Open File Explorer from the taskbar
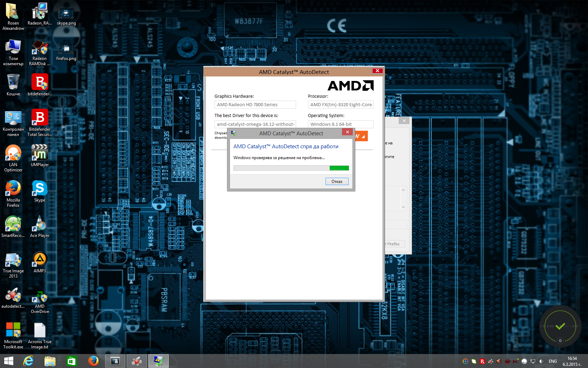 point(50,361)
